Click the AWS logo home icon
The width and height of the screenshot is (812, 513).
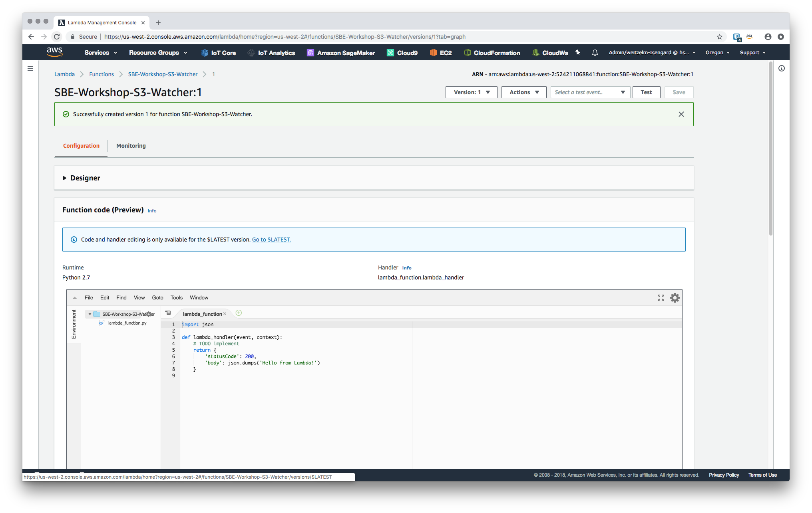(x=54, y=52)
